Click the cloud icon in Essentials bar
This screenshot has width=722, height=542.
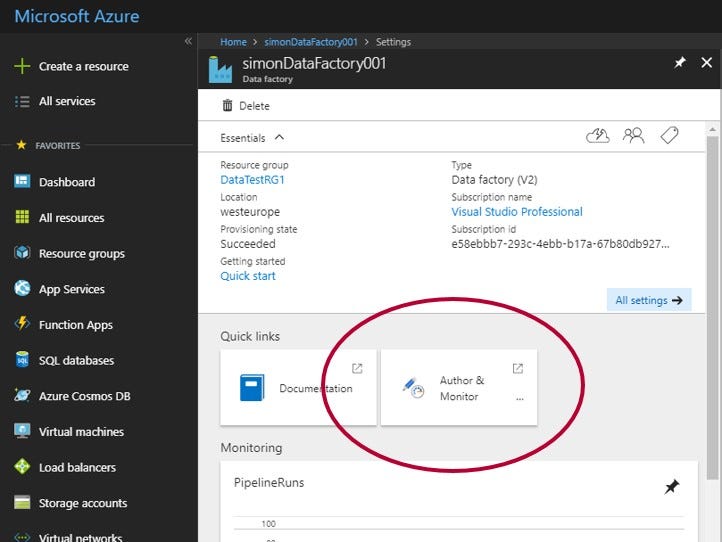coord(597,136)
